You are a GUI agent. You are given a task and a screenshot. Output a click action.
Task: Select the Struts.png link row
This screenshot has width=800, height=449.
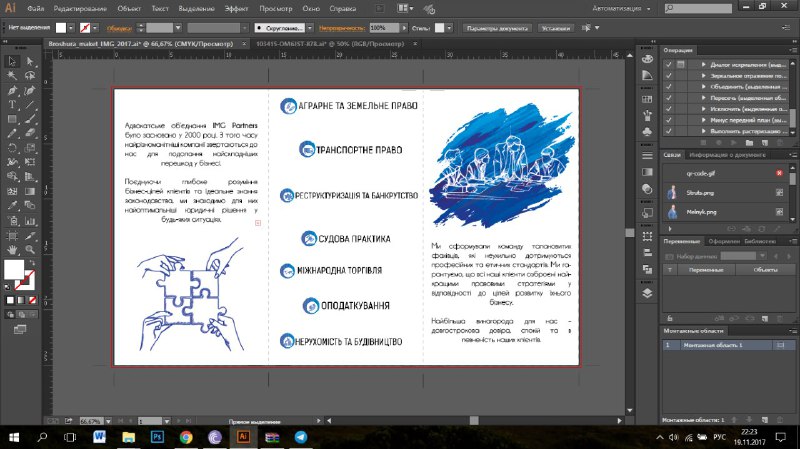725,193
